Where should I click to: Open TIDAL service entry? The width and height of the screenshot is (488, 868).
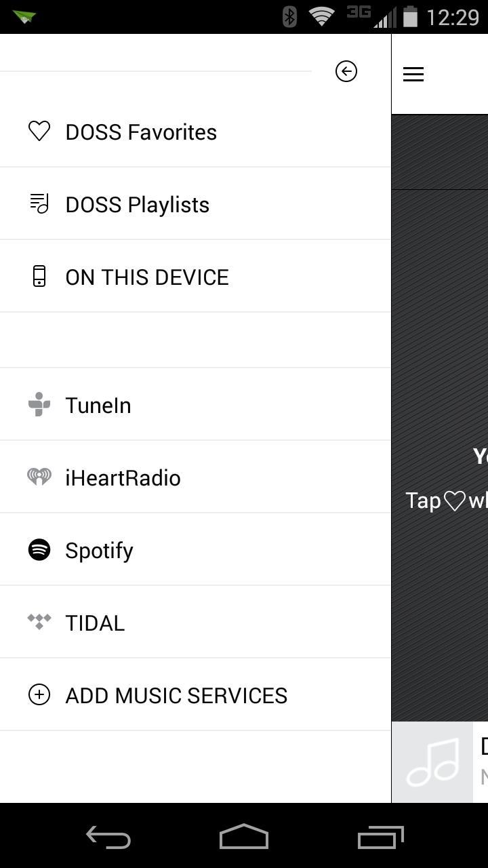click(x=195, y=623)
